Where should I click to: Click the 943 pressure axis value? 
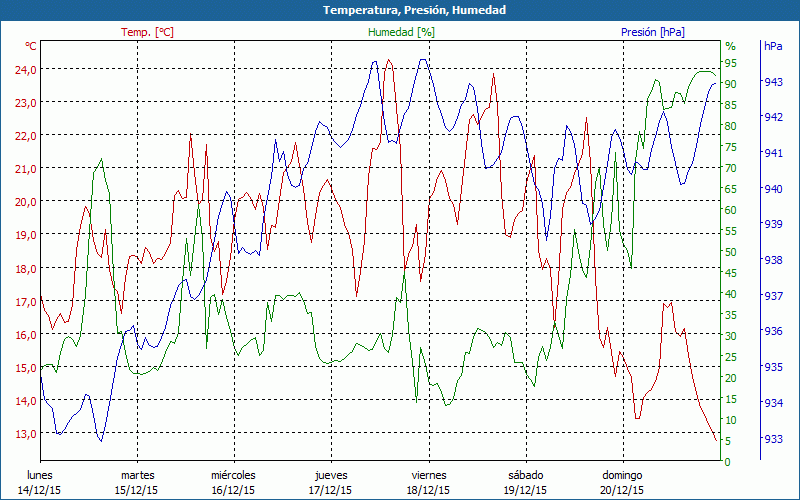pyautogui.click(x=773, y=82)
